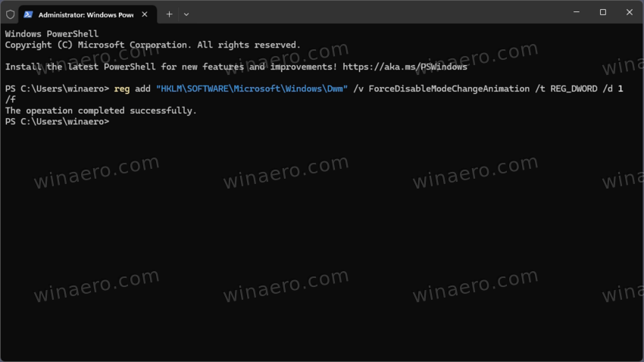Minimize the Terminal window

click(x=576, y=13)
